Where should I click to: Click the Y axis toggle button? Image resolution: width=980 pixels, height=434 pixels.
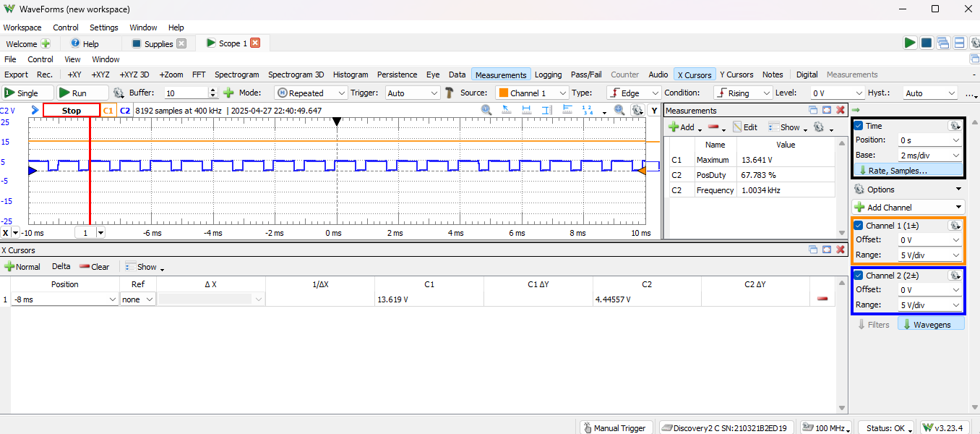coord(655,111)
